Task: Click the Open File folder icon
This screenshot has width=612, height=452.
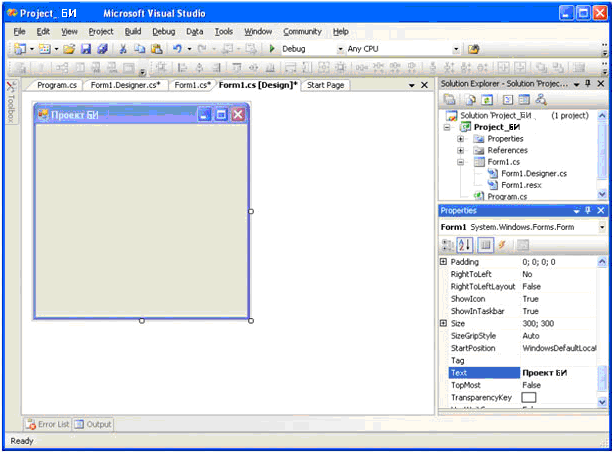Action: (69, 49)
